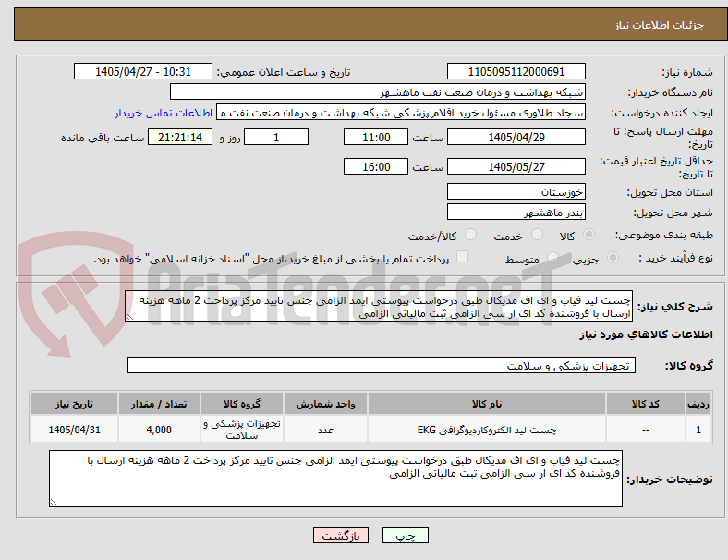
Task: Click the resize handle of the شرح کلی نیاز textarea
Action: click(x=129, y=317)
